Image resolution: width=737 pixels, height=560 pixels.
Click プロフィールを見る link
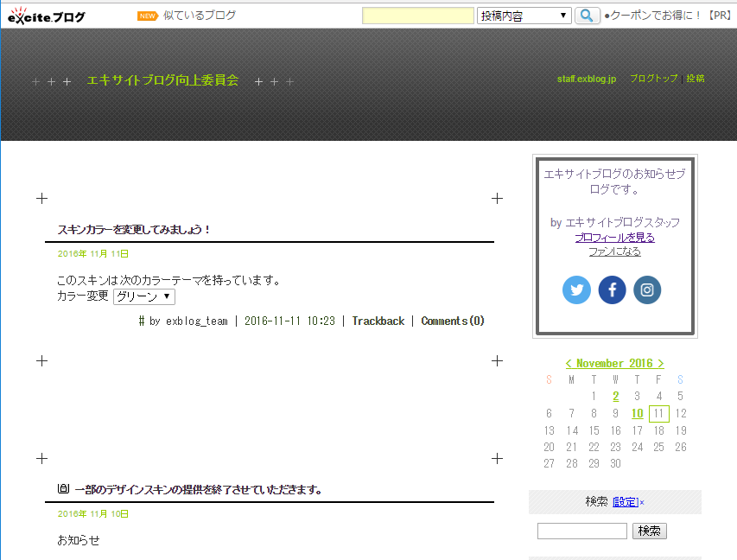coord(615,238)
